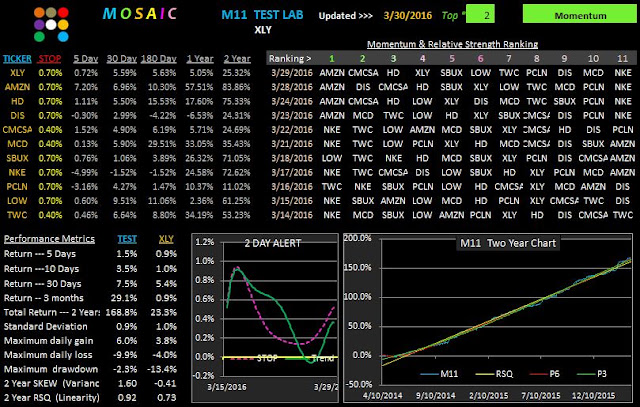Click the XLY column header in metrics
This screenshot has height=407, width=640.
tap(166, 239)
